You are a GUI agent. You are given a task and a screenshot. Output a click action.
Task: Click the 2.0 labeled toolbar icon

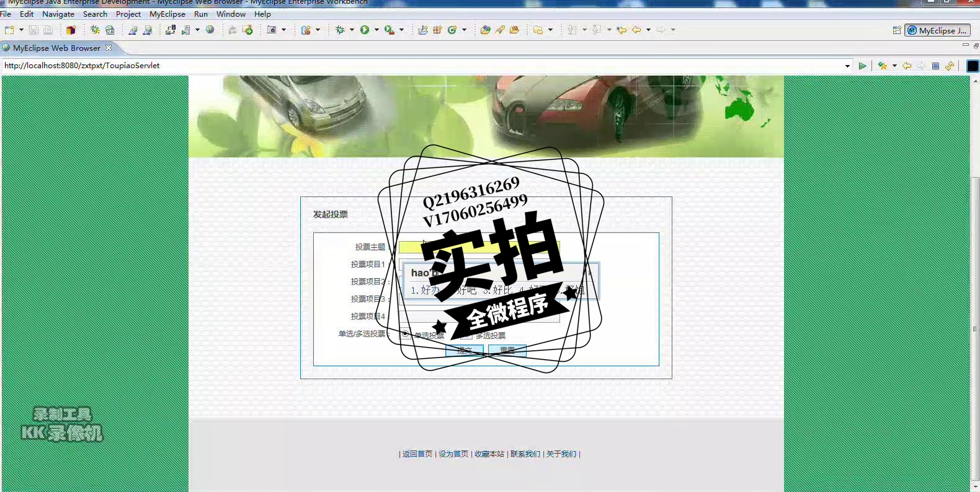point(110,30)
